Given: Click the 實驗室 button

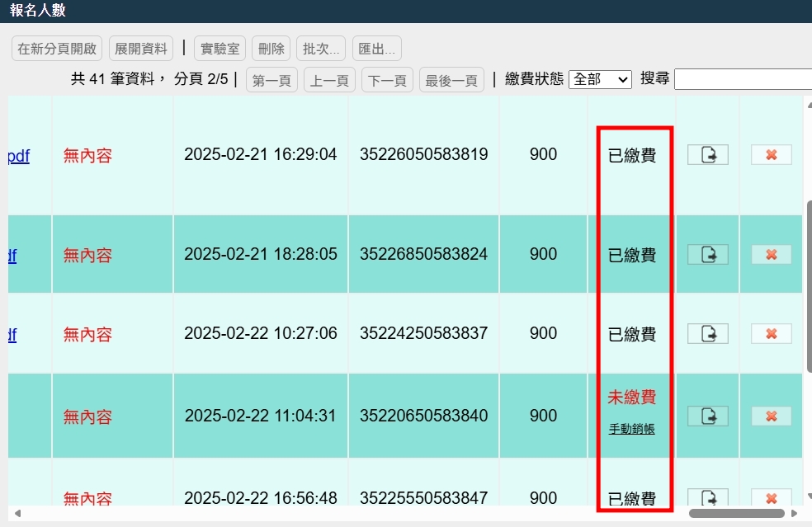Looking at the screenshot, I should [x=219, y=48].
